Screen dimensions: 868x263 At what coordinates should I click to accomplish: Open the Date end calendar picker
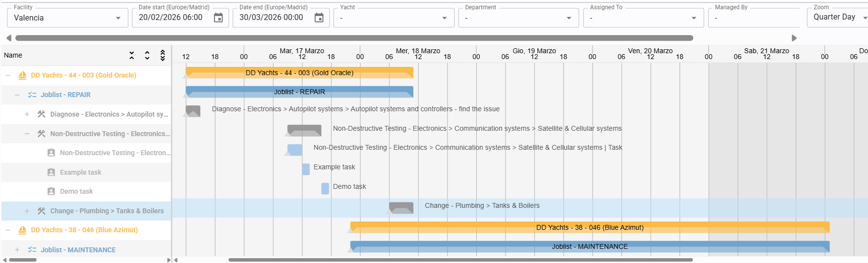(x=319, y=18)
